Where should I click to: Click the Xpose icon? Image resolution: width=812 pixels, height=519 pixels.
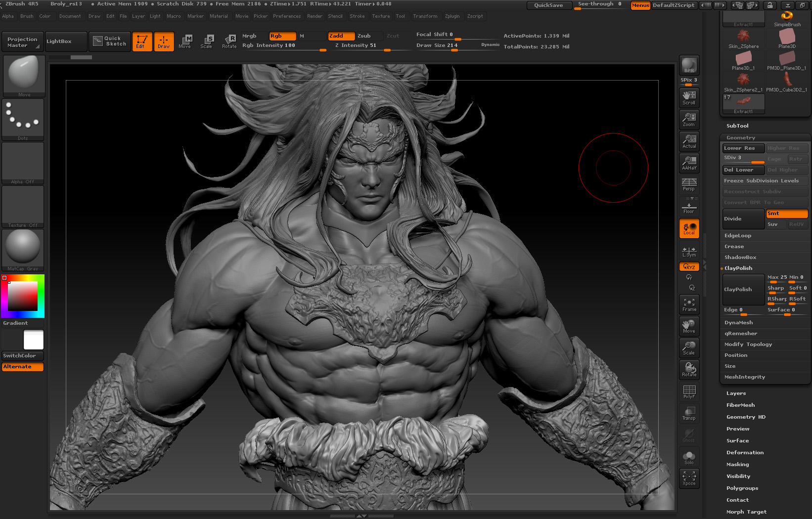[x=689, y=478]
